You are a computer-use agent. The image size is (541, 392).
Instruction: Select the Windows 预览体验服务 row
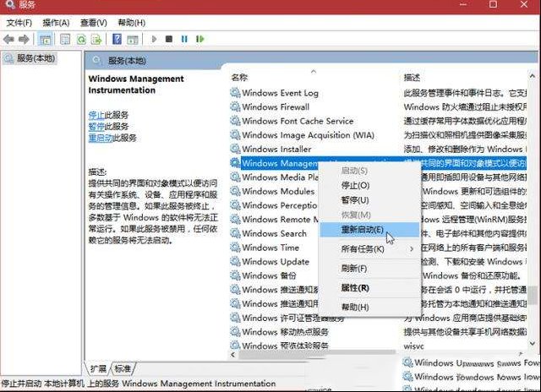click(x=378, y=345)
